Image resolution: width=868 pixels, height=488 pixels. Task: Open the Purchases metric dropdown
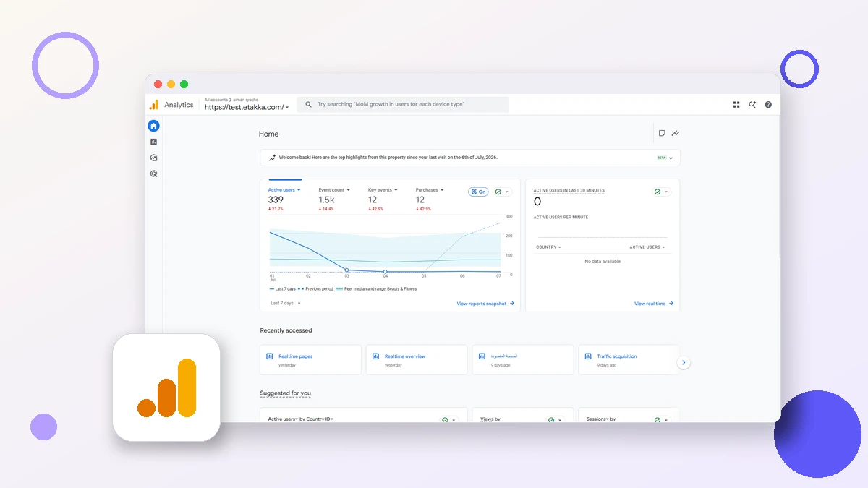click(x=430, y=190)
